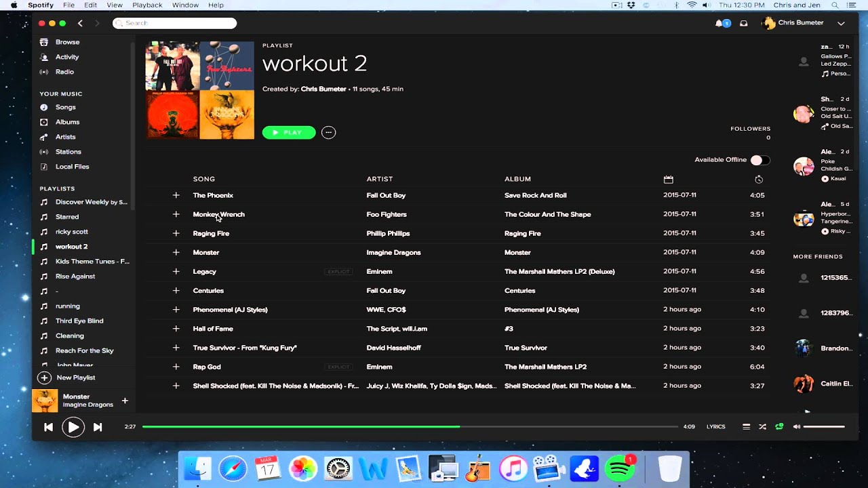Select the Raging Fire song title
The image size is (868, 488).
coord(211,233)
